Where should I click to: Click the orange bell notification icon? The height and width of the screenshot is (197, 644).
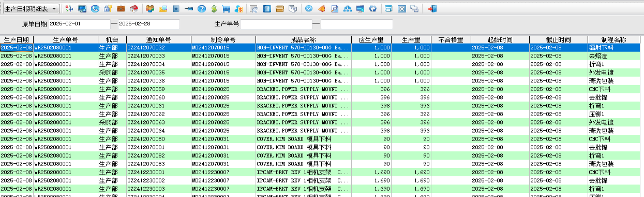tap(322, 9)
